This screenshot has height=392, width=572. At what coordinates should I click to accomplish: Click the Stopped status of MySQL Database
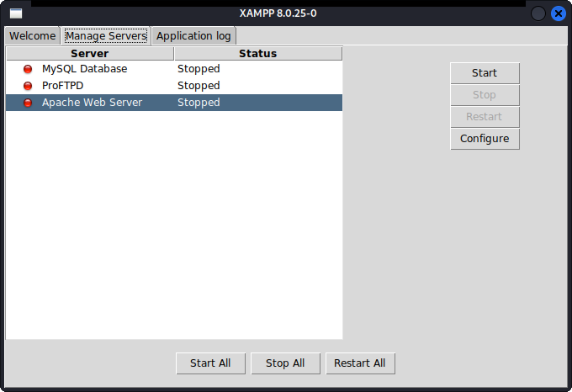[199, 69]
